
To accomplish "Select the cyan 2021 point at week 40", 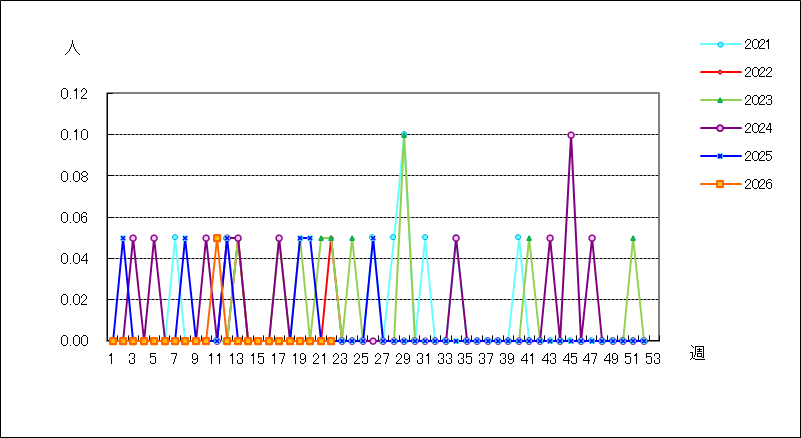I will [x=518, y=237].
